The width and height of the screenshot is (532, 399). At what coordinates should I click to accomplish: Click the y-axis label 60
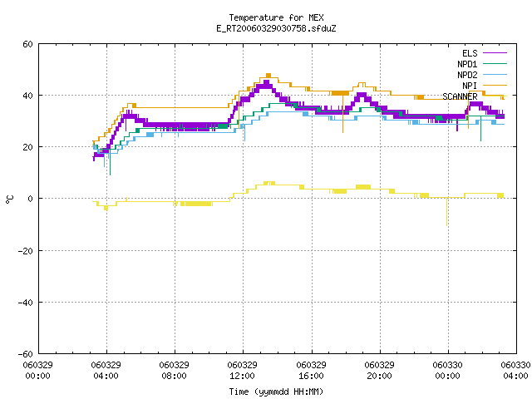(x=27, y=44)
